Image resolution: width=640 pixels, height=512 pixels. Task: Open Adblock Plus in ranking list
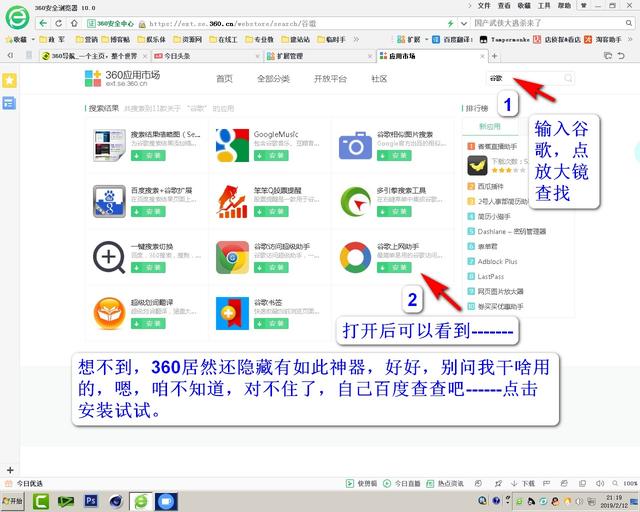[497, 261]
